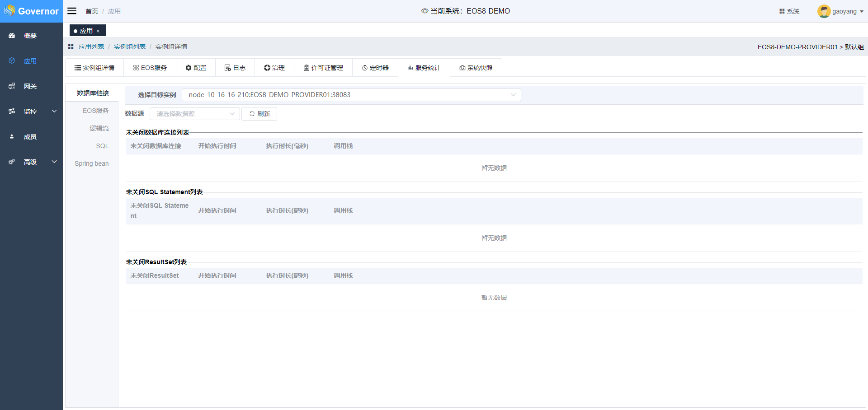Click the eye icon beside 当前系统
The image size is (868, 410).
[425, 11]
